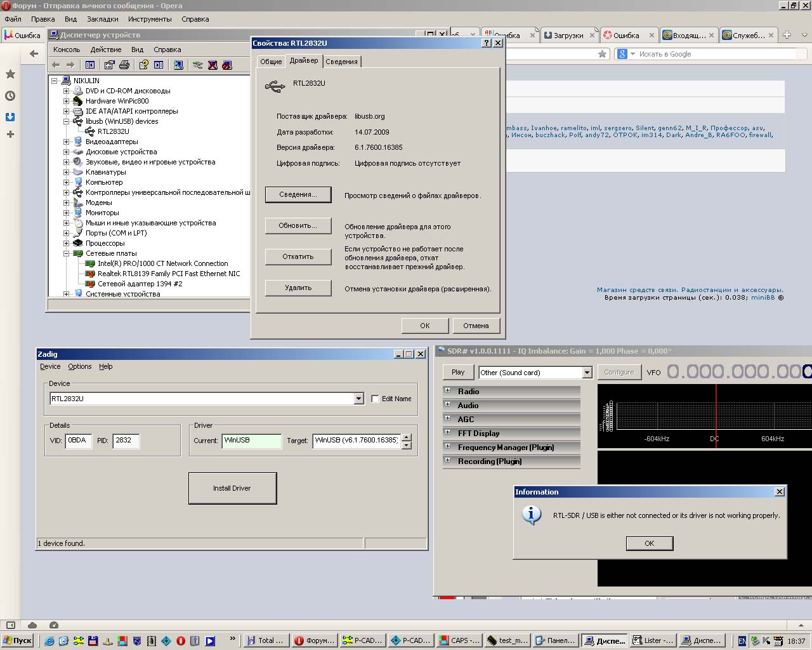Click the PID field in Zadig

click(126, 441)
